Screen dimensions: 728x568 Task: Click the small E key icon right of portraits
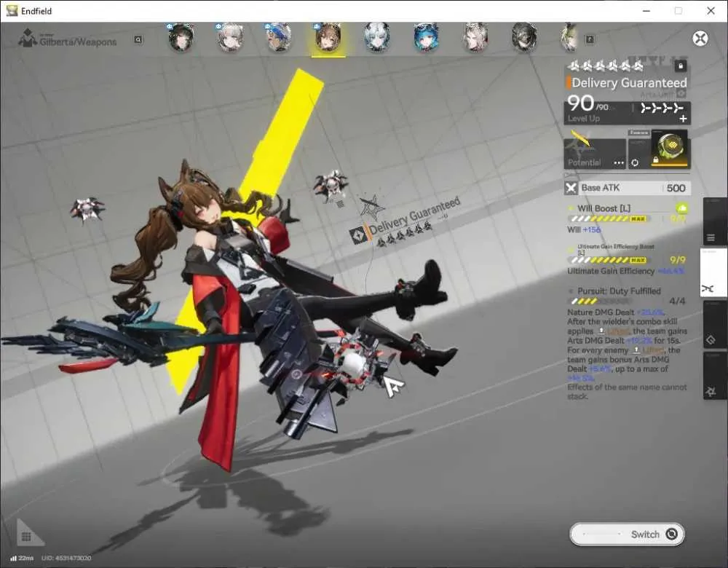click(x=590, y=39)
